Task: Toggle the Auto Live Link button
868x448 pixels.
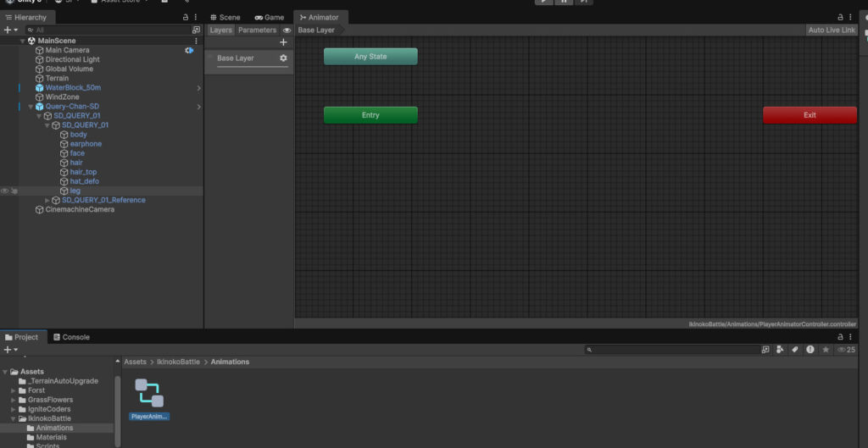Action: click(x=832, y=30)
